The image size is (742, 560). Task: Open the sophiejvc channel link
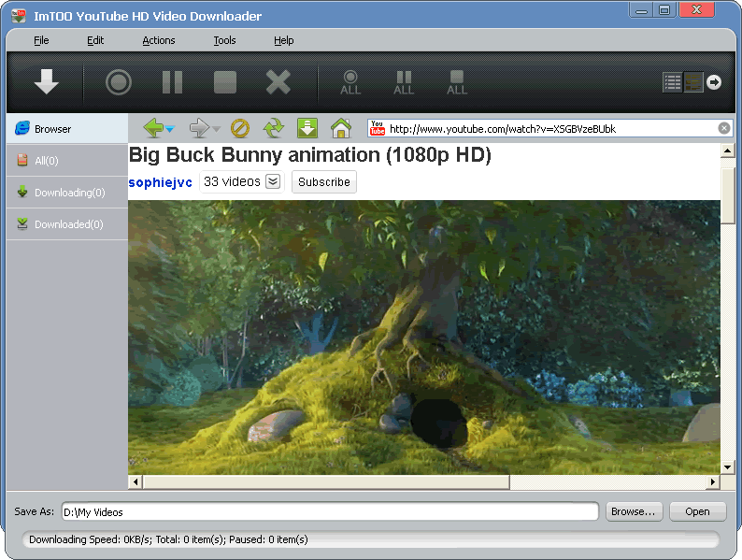161,182
